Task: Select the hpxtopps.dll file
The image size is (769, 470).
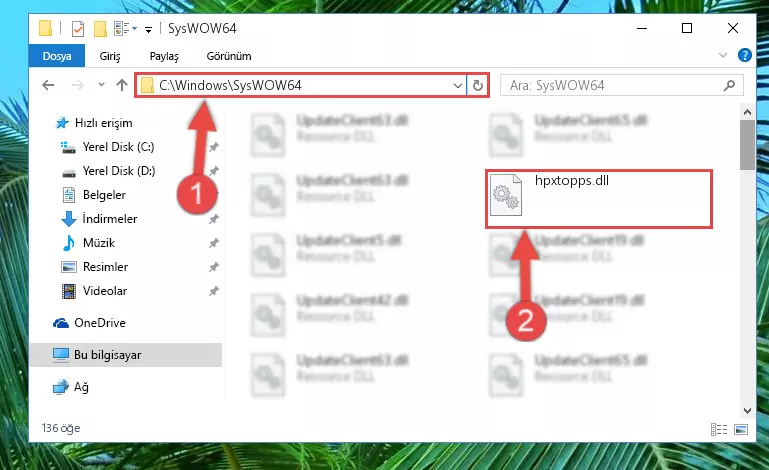Action: (x=598, y=199)
